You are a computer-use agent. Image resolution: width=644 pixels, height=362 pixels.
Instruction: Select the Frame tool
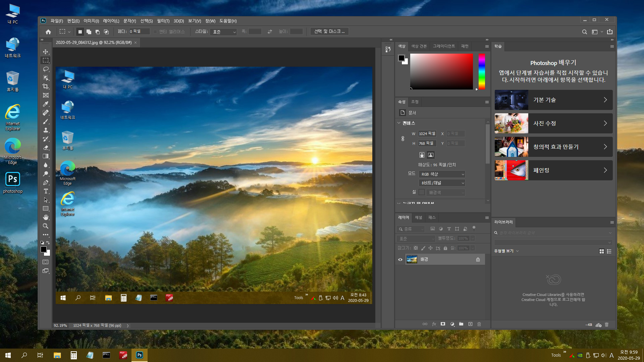(x=46, y=95)
